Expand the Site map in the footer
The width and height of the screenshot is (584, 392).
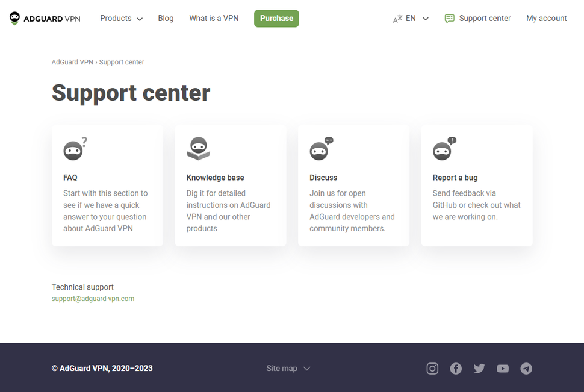(306, 368)
